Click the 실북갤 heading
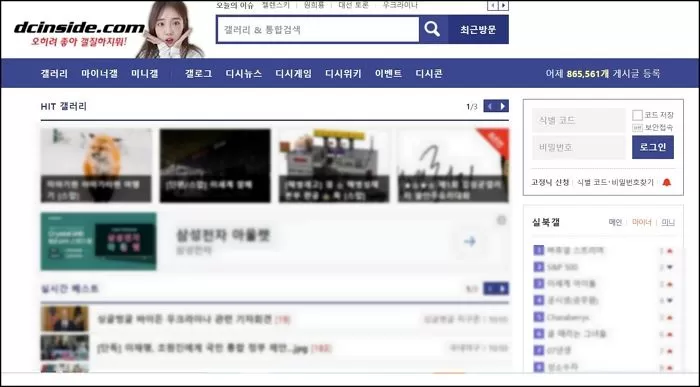 click(x=546, y=222)
